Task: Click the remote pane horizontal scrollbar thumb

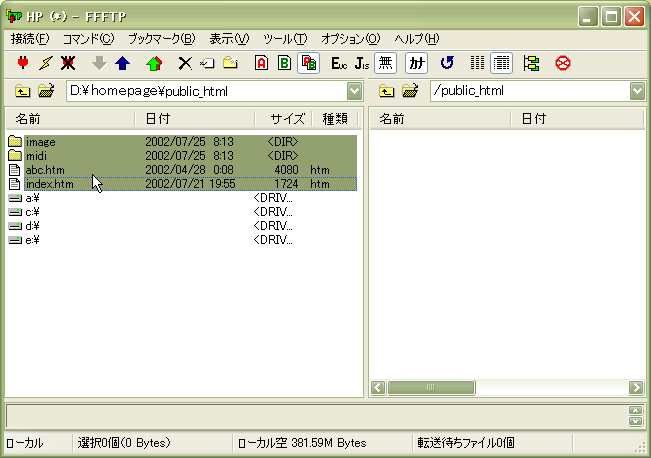Action: 430,387
